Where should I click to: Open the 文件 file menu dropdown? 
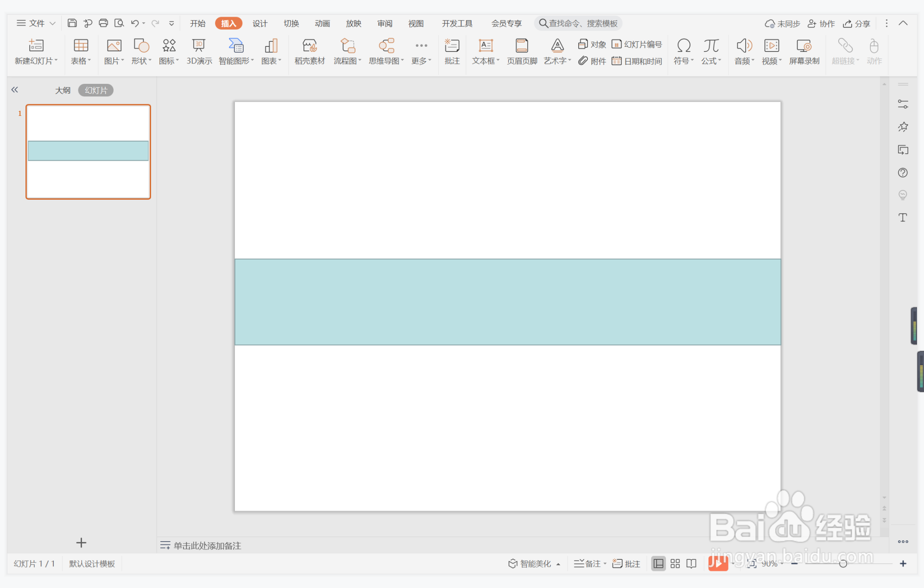[x=36, y=23]
